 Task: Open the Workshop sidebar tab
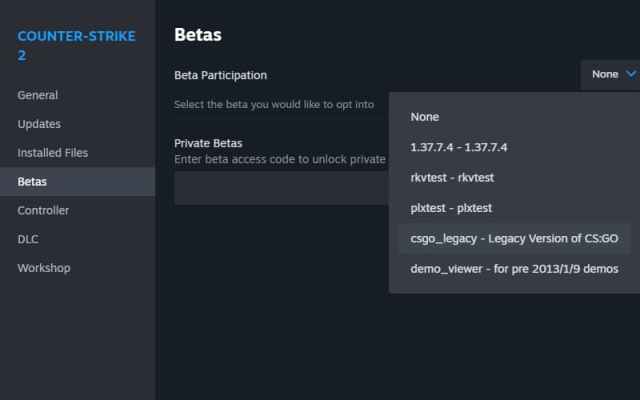tap(44, 268)
